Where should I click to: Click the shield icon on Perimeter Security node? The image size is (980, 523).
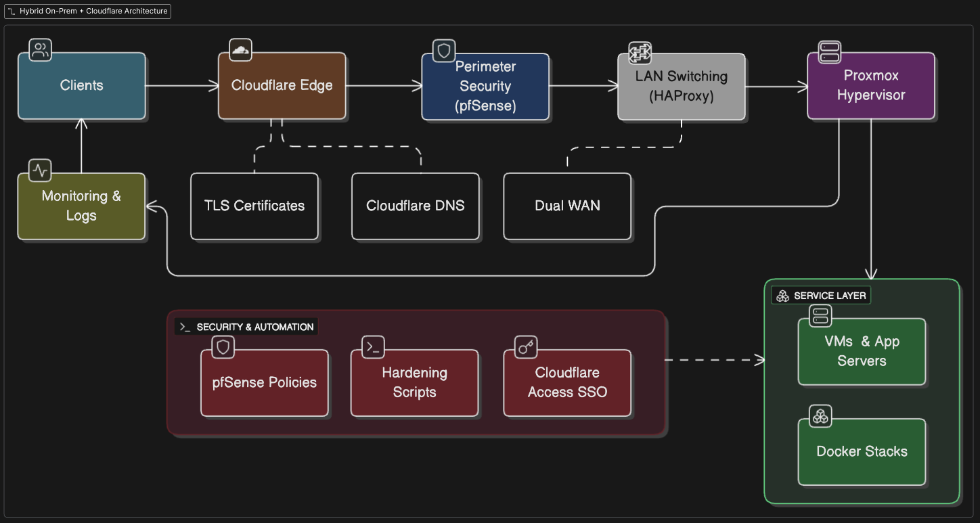tap(444, 51)
